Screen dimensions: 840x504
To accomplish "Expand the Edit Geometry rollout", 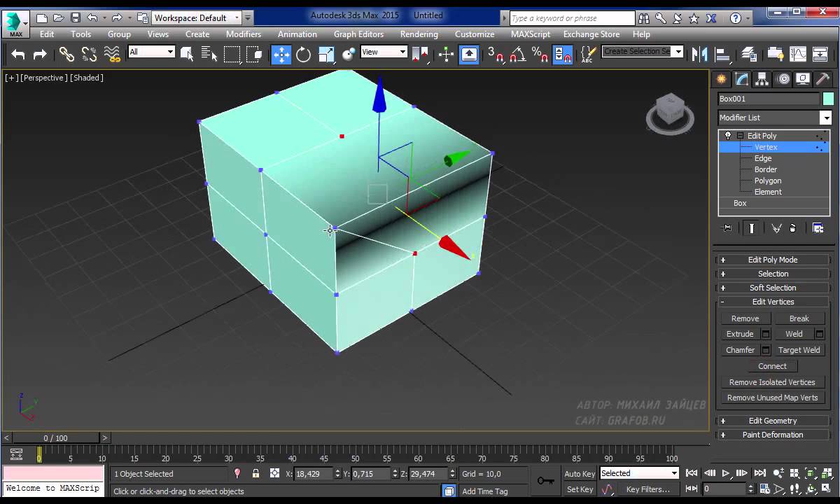I will click(773, 421).
